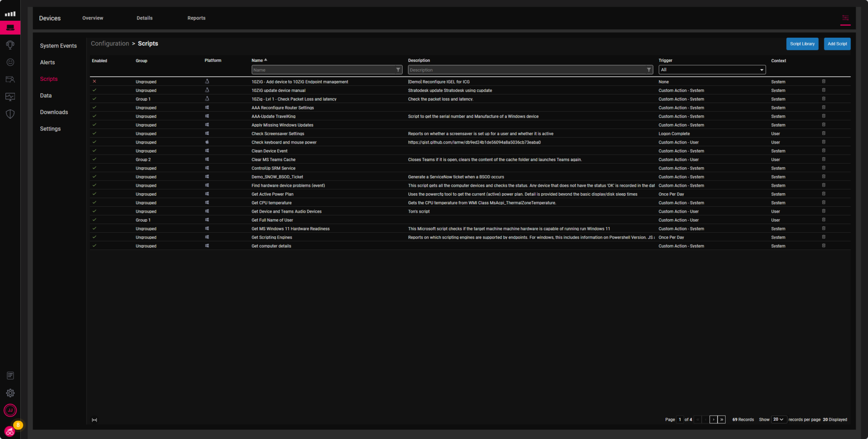Open the Script Library
The image size is (868, 439).
pyautogui.click(x=802, y=44)
